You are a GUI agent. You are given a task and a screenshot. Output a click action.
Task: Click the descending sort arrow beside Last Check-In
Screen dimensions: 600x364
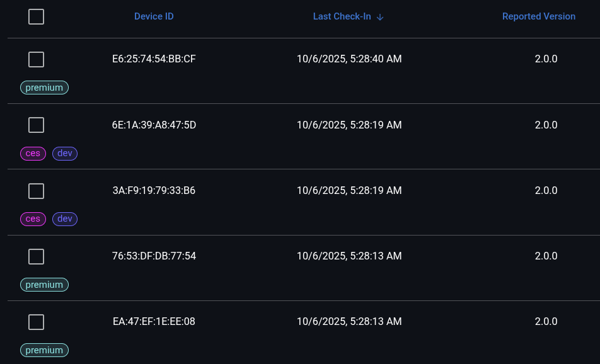(380, 17)
